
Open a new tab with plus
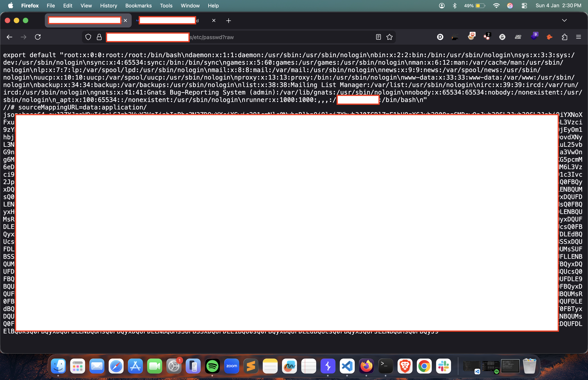point(229,21)
